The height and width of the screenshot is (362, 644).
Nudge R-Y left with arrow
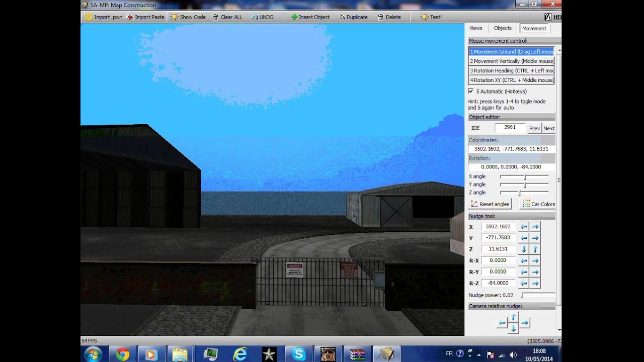click(524, 272)
